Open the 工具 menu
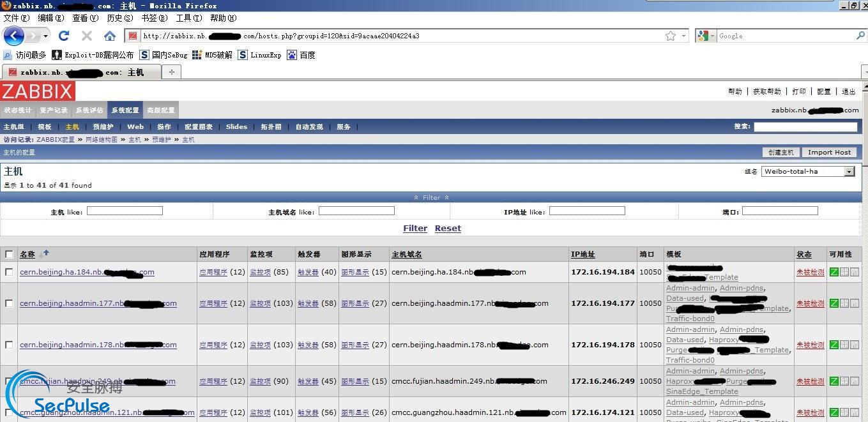Viewport: 868px width, 422px height. [188, 18]
